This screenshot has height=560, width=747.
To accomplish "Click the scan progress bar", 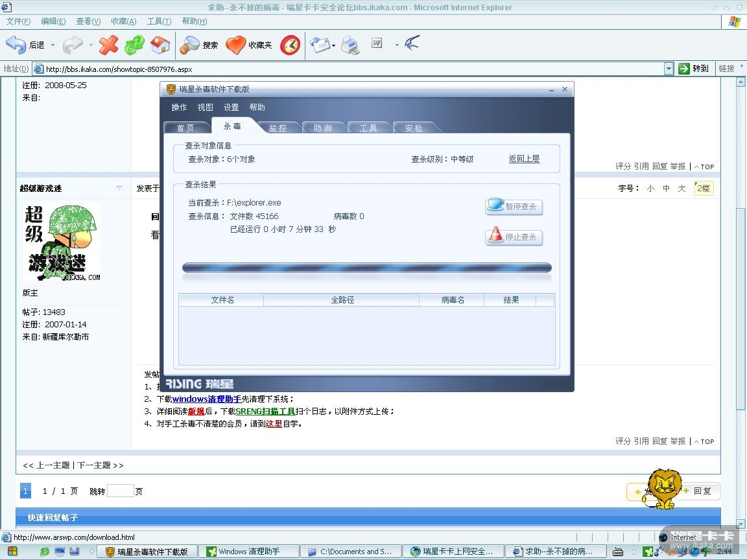I will point(367,268).
